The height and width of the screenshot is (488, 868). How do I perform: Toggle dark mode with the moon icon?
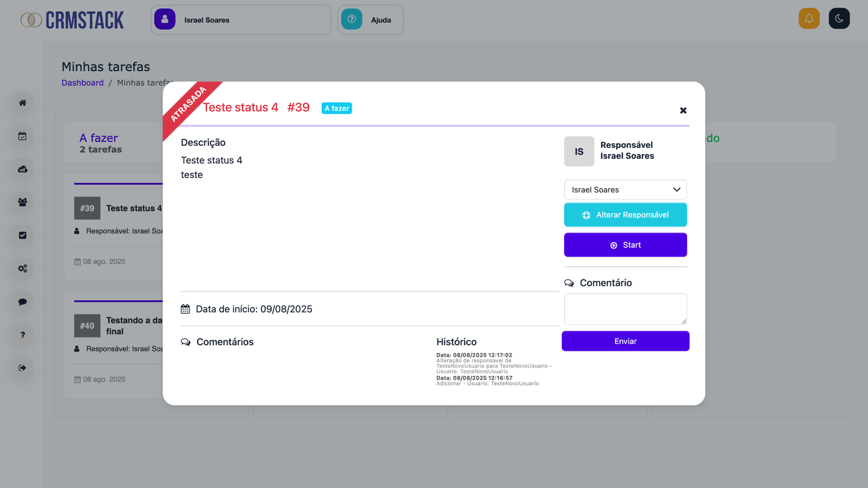pos(839,18)
